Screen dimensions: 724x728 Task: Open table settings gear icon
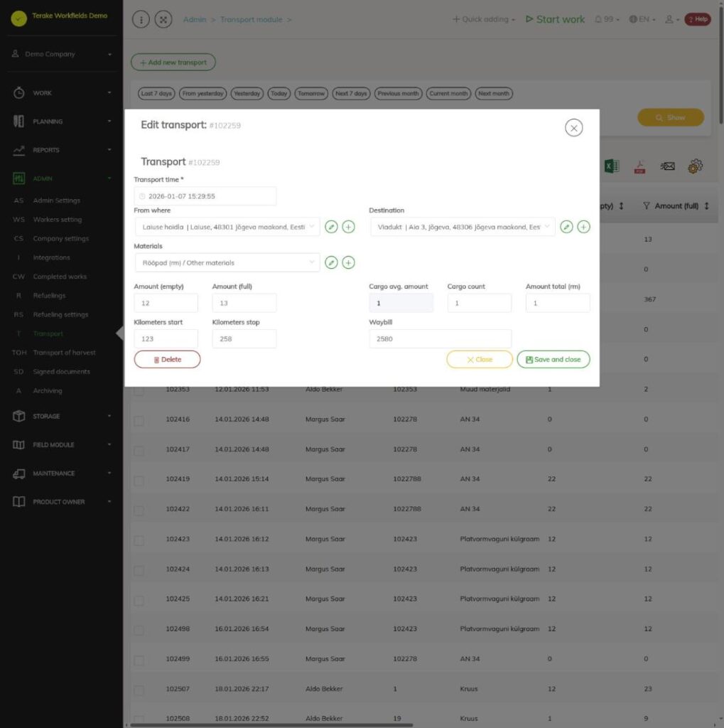pyautogui.click(x=696, y=166)
